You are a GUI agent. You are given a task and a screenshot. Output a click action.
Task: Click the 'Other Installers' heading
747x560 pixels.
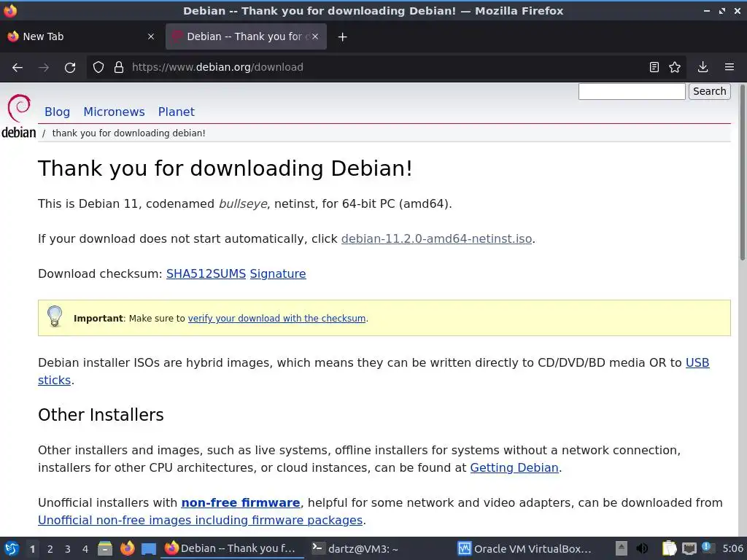tap(101, 415)
